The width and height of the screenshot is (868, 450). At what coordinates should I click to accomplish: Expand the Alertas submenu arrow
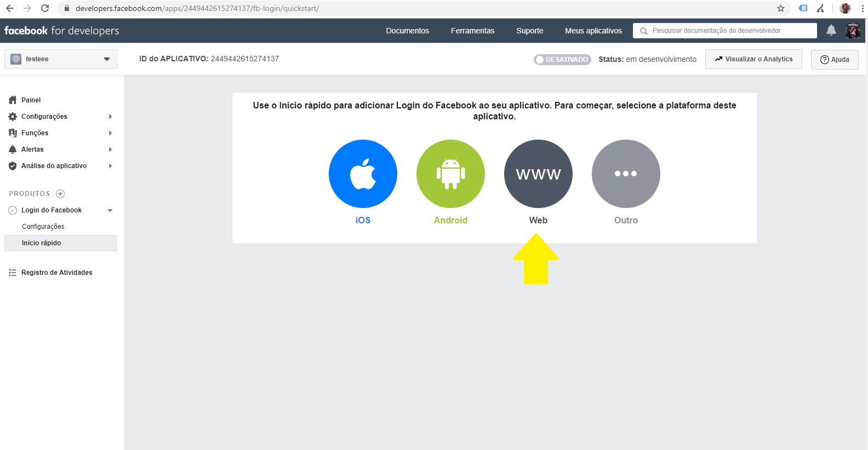(110, 149)
